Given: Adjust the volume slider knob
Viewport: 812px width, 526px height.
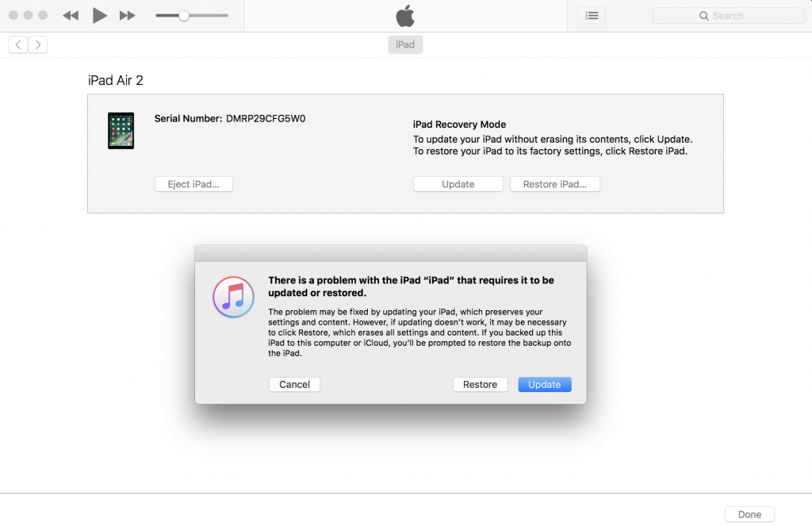Looking at the screenshot, I should (x=184, y=16).
